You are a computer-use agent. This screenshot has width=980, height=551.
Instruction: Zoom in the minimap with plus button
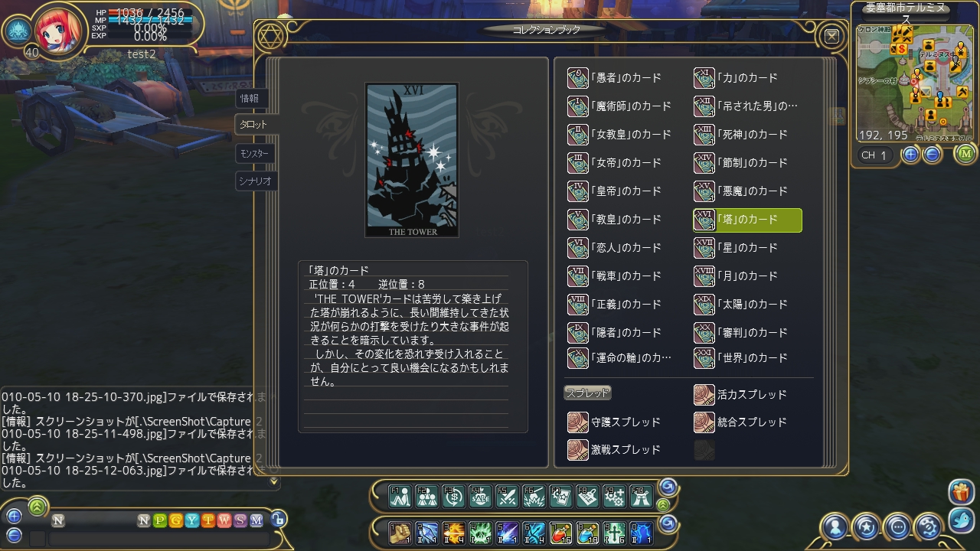tap(910, 155)
